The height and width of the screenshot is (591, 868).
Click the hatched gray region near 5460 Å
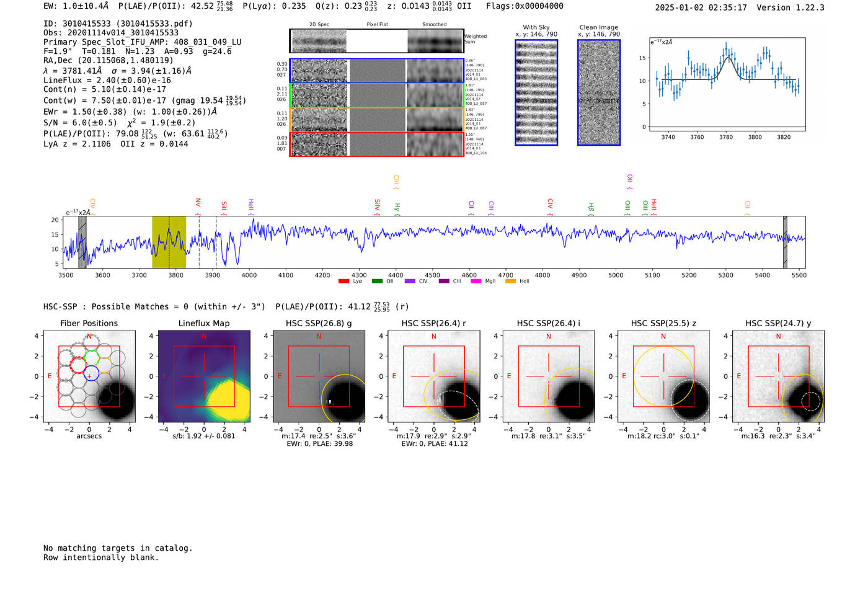pos(785,242)
